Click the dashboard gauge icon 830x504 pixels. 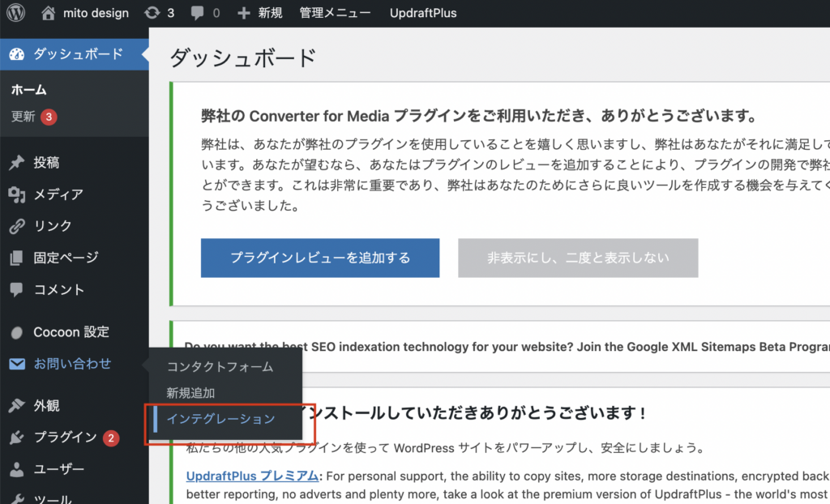click(x=17, y=54)
